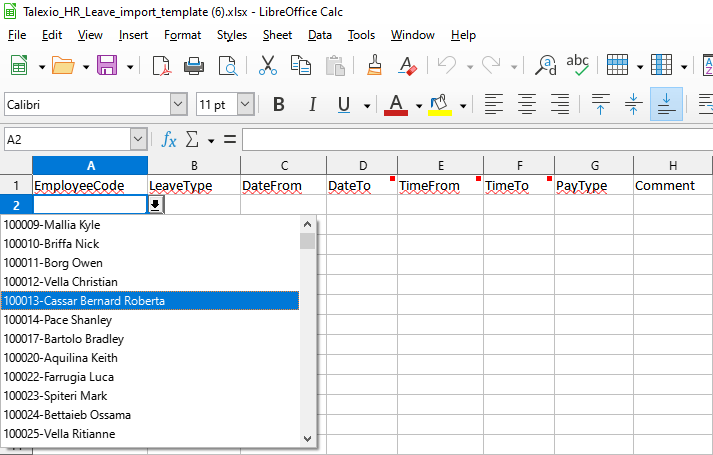This screenshot has width=713, height=455.
Task: Toggle Print Preview icon
Action: (x=228, y=66)
